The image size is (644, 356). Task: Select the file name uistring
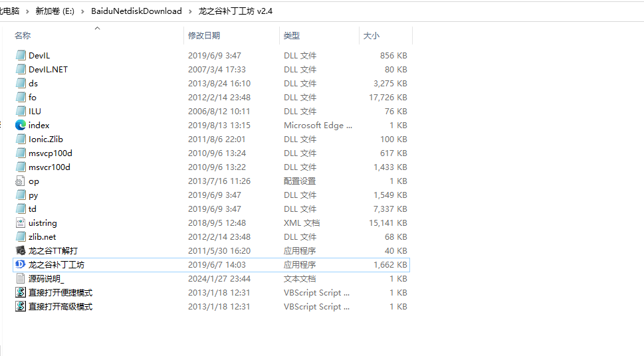click(43, 223)
